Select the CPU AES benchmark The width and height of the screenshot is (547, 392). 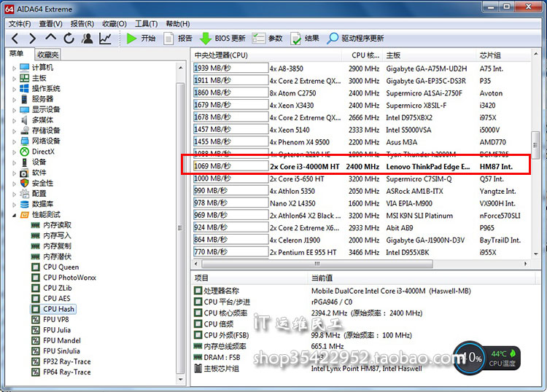[56, 298]
